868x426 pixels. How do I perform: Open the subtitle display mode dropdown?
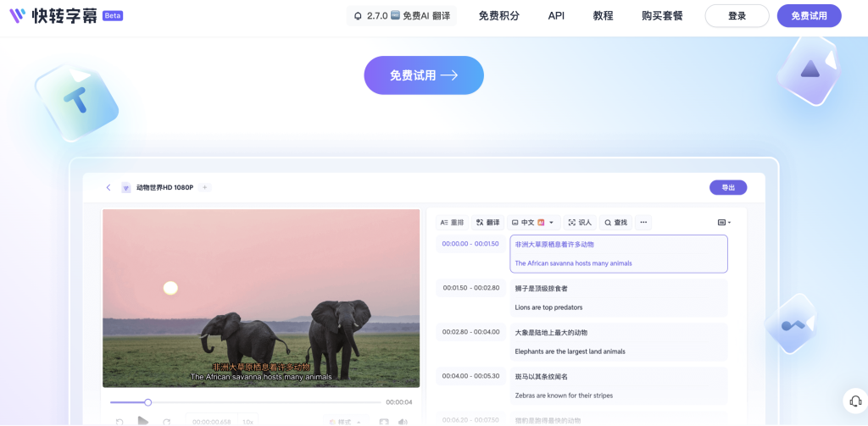coord(724,223)
